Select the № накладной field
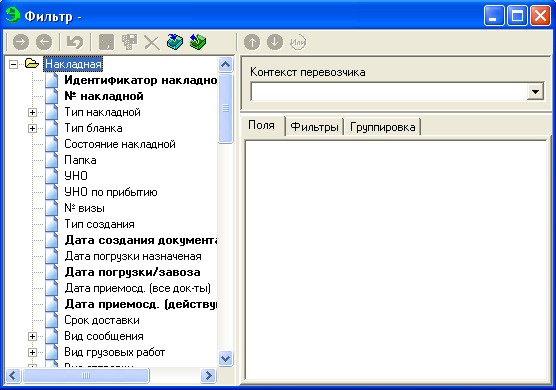The height and width of the screenshot is (390, 556). pos(104,96)
